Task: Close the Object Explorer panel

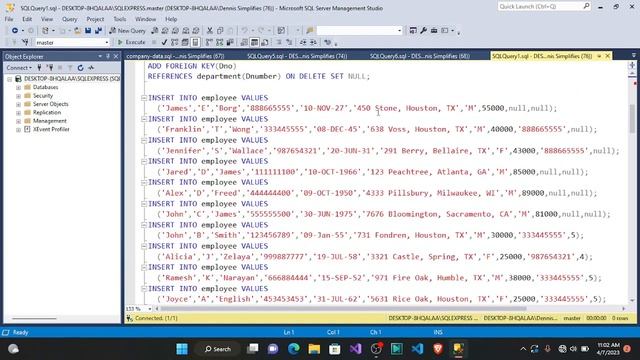Action: coord(116,56)
